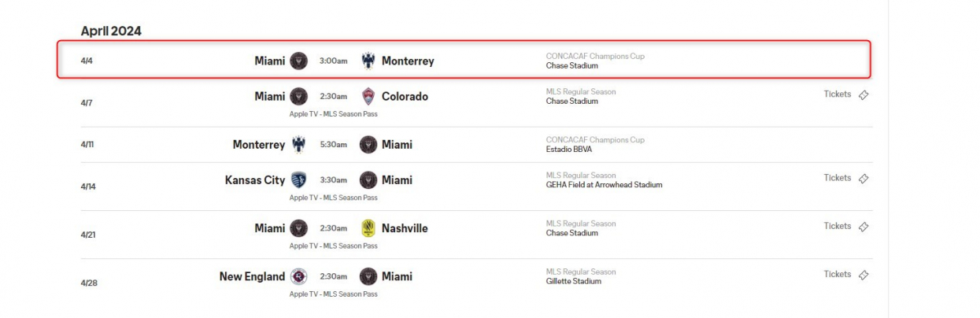Click Monterrey crest in the 4/11 match

[298, 145]
